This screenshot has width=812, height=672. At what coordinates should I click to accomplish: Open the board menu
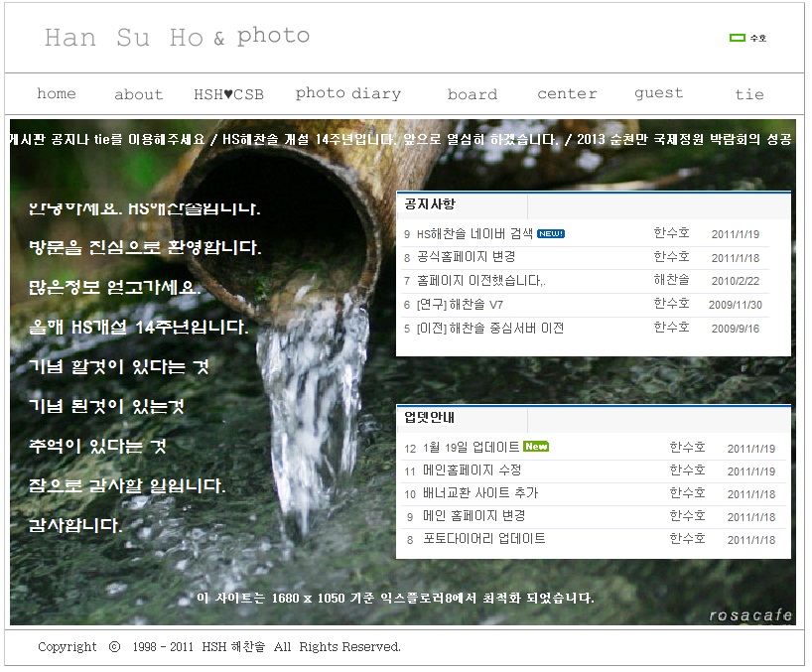pos(472,95)
